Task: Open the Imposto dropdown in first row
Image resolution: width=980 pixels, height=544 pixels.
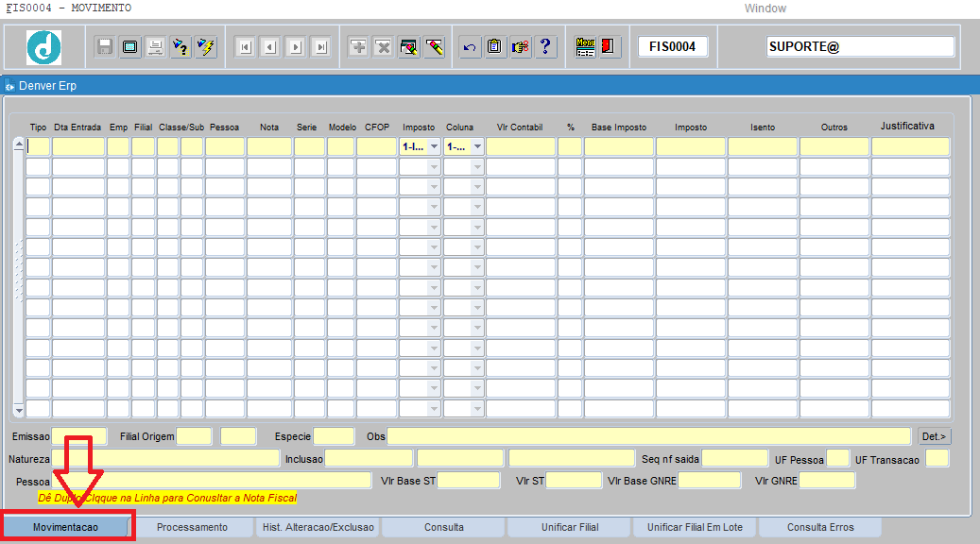Action: tap(434, 146)
